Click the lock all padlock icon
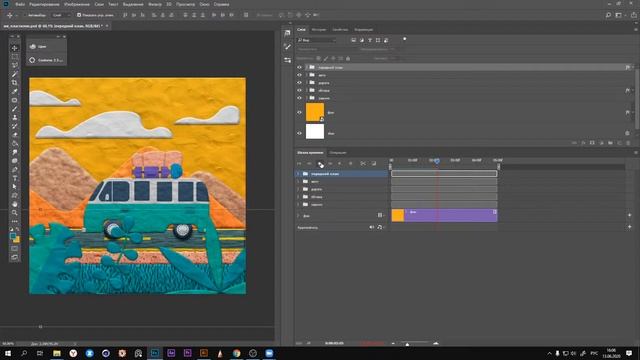 coord(348,58)
